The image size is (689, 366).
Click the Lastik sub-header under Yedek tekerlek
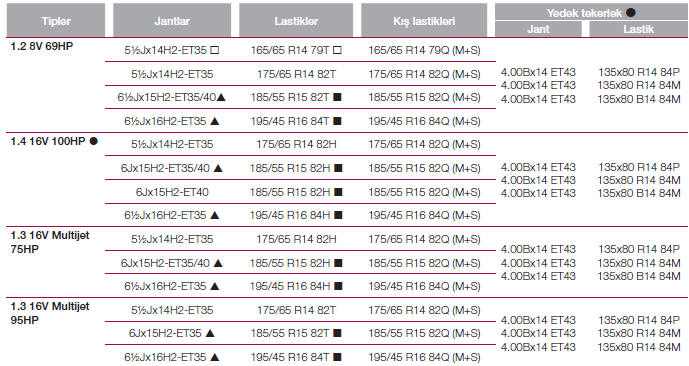point(638,29)
